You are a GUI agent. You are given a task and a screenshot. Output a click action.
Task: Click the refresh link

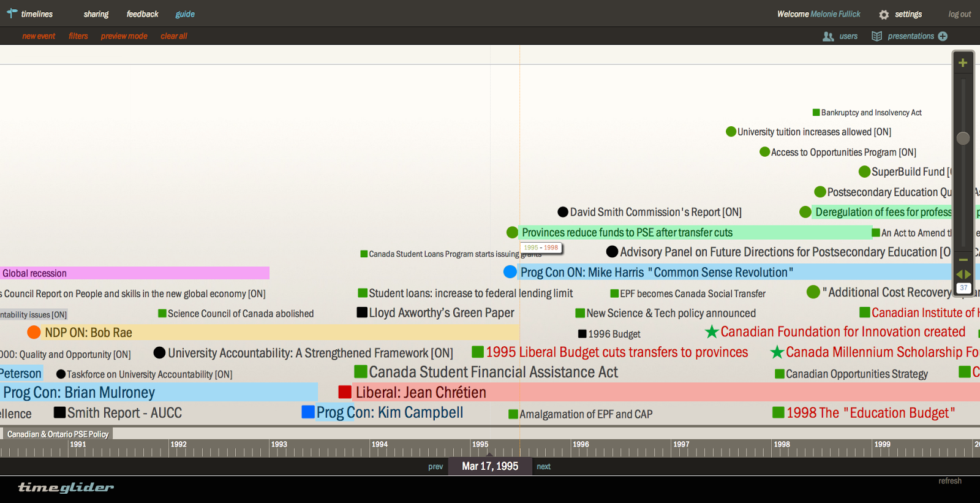tap(950, 481)
